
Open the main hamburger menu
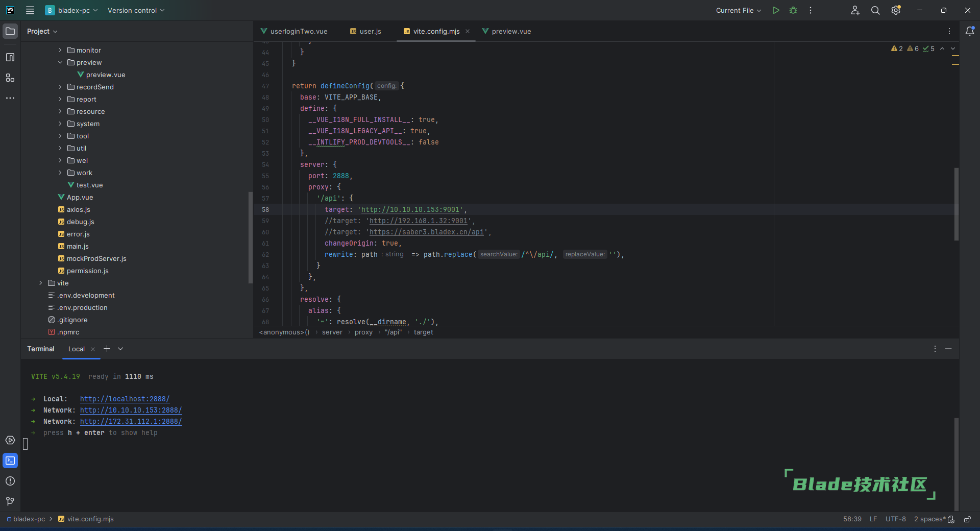tap(30, 10)
